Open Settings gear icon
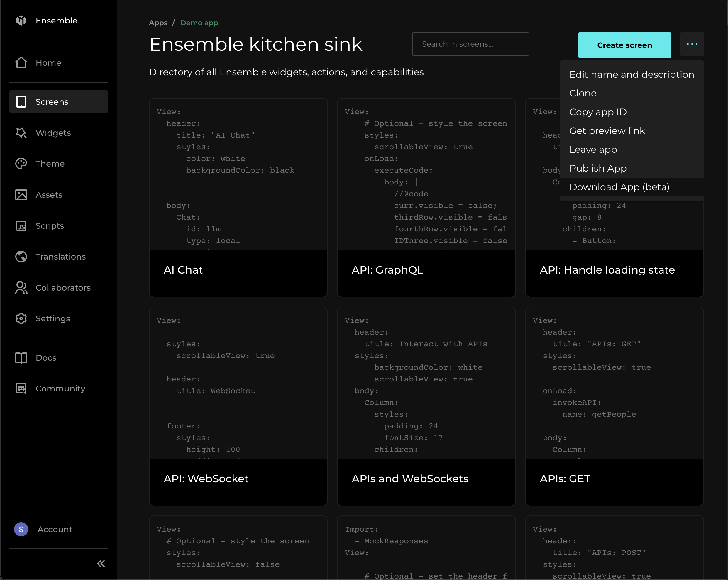The height and width of the screenshot is (580, 728). 21,318
